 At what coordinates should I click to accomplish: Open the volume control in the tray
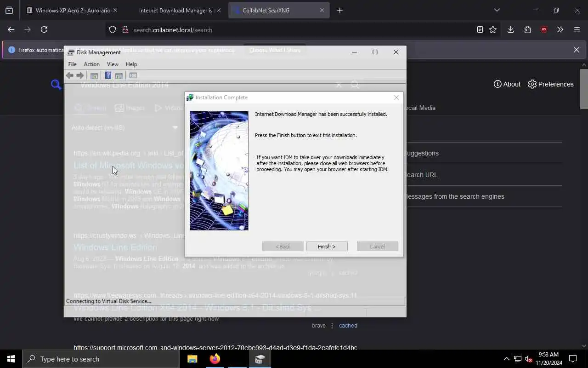[x=528, y=359]
